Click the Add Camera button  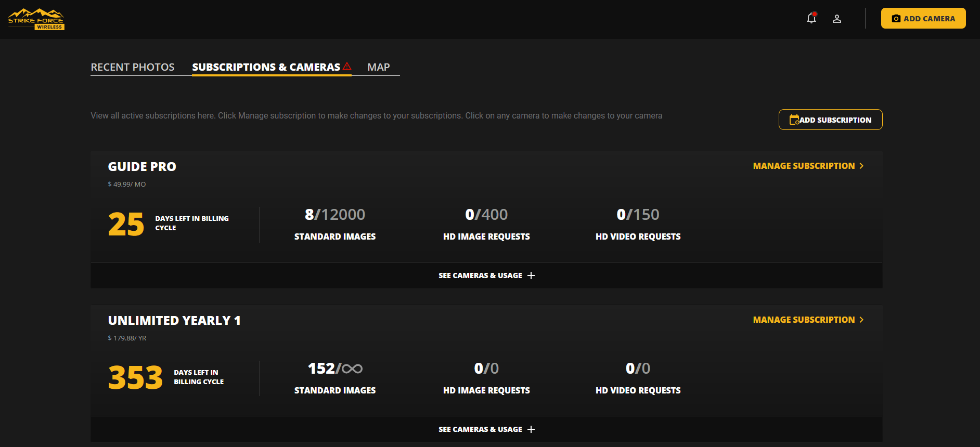[923, 19]
